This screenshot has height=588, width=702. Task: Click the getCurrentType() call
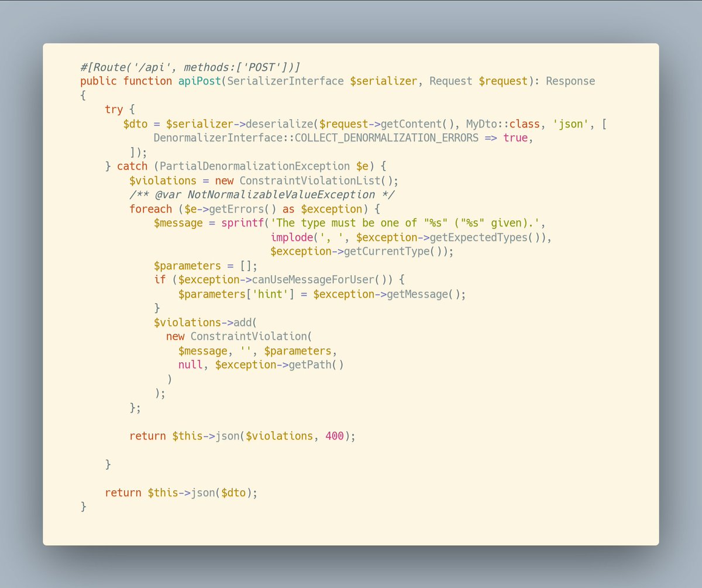pos(393,251)
